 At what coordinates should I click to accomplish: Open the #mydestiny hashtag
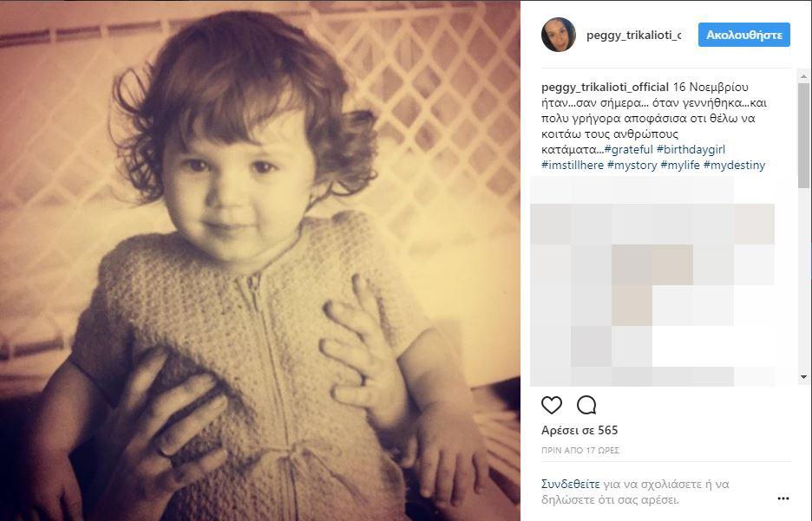734,165
